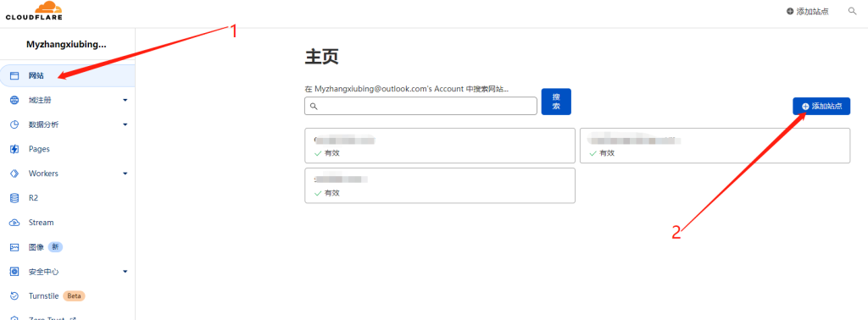Click the 新 badge next to 图像
This screenshot has height=320, width=868.
(55, 247)
